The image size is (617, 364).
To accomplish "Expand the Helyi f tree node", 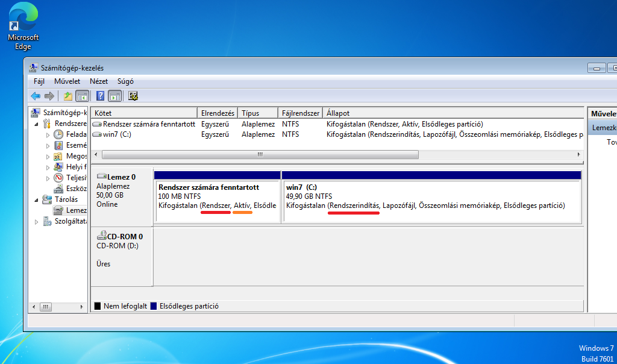I will pyautogui.click(x=48, y=168).
